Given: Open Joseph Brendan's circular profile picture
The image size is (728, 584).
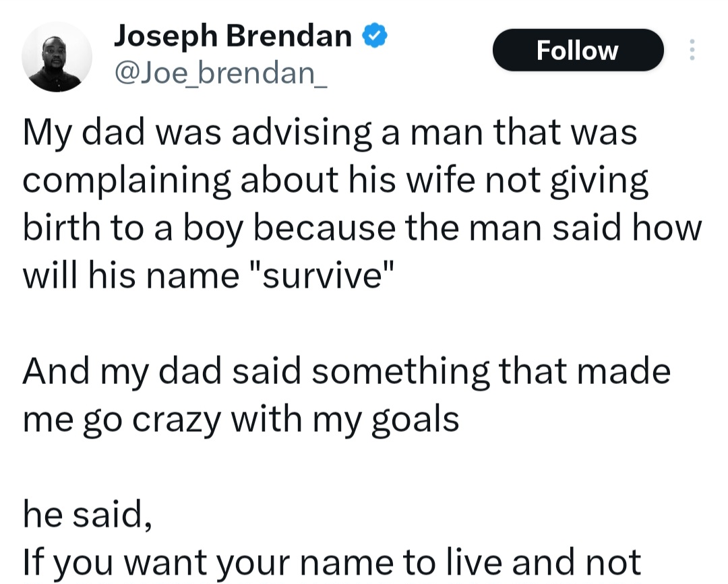Looking at the screenshot, I should (x=57, y=55).
